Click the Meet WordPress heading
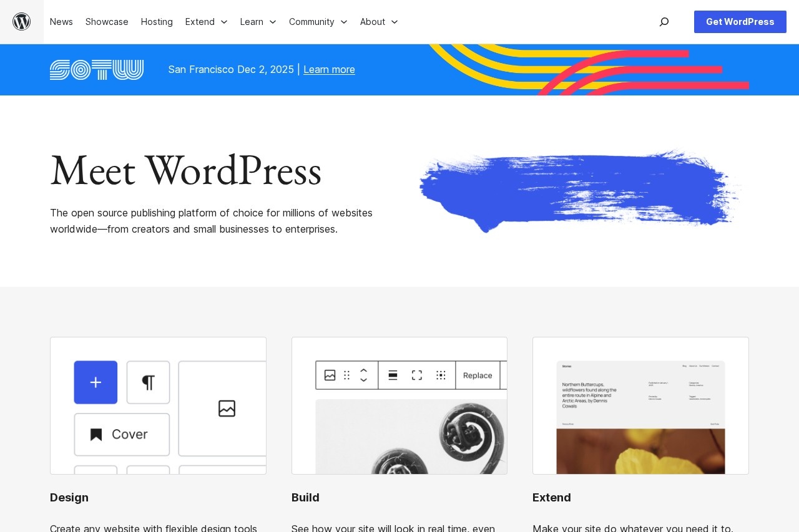 [x=185, y=171]
